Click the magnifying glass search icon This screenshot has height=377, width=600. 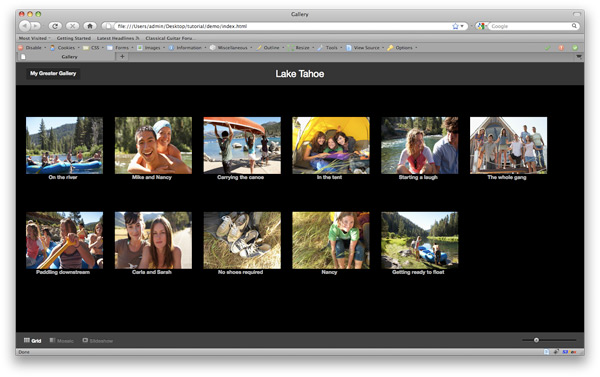pos(574,26)
